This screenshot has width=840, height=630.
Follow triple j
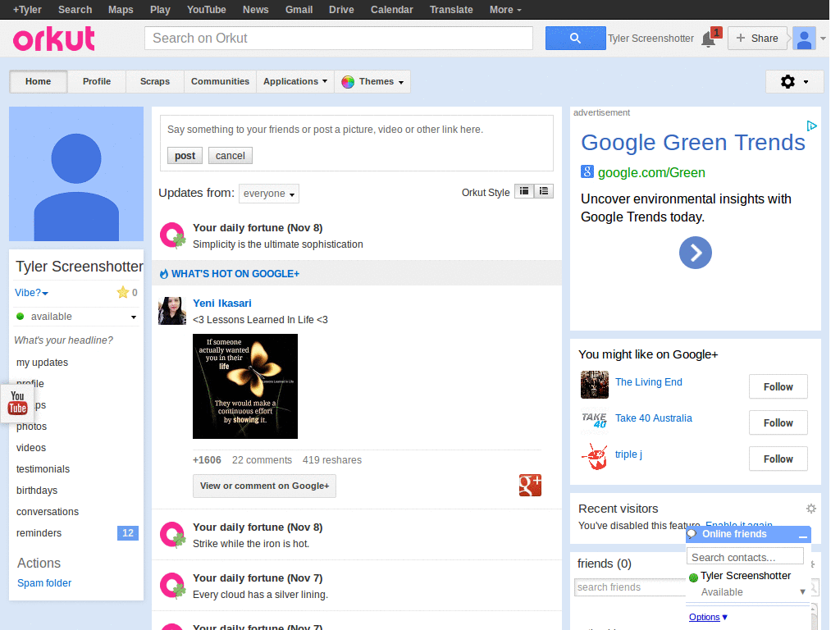[778, 459]
